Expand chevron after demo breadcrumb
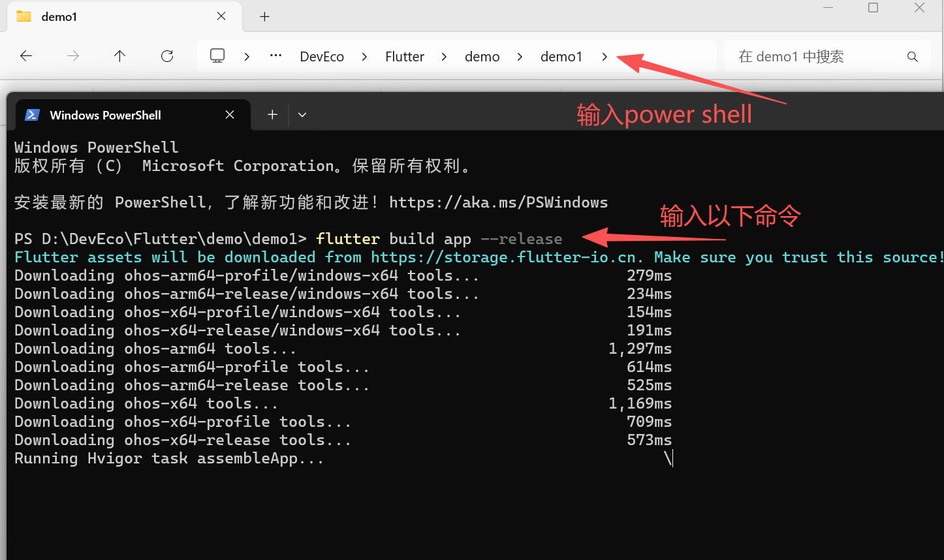Screen dimensions: 944x560 (x=520, y=57)
